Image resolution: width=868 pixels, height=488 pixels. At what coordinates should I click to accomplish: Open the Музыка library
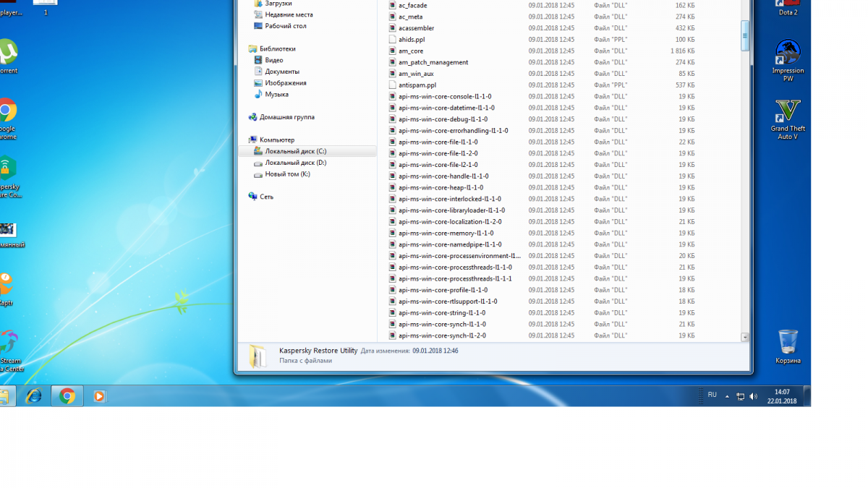276,95
